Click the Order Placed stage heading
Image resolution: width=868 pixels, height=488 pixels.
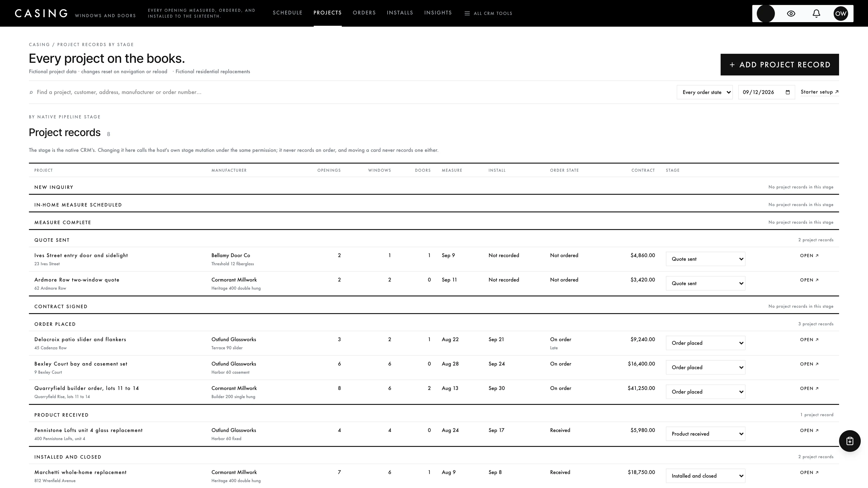[55, 324]
